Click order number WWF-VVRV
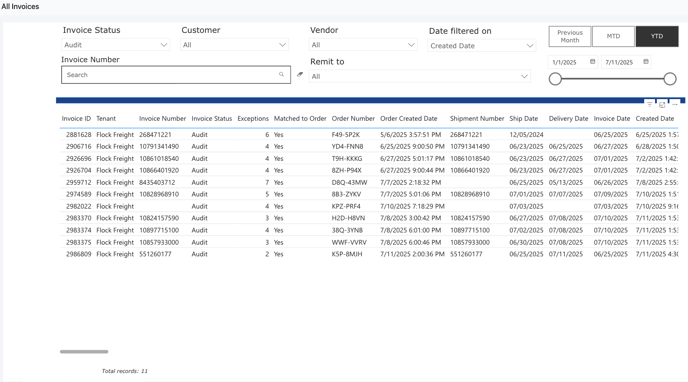This screenshot has width=688, height=382. (349, 242)
